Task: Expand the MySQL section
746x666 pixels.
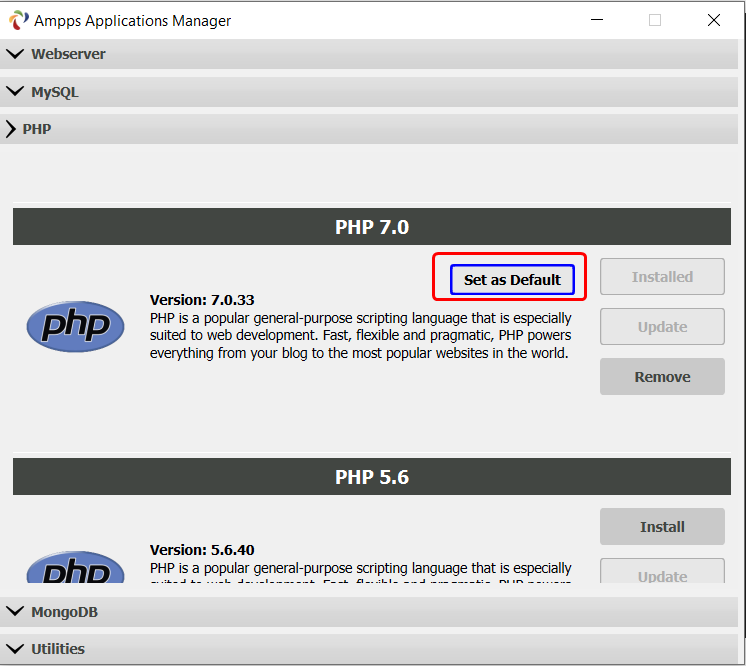Action: (x=369, y=92)
